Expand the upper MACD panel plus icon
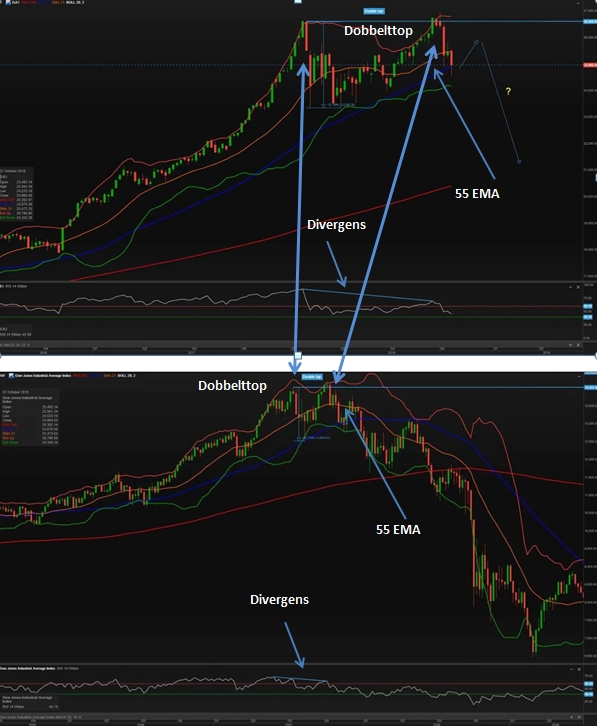The height and width of the screenshot is (726, 597). point(571,345)
